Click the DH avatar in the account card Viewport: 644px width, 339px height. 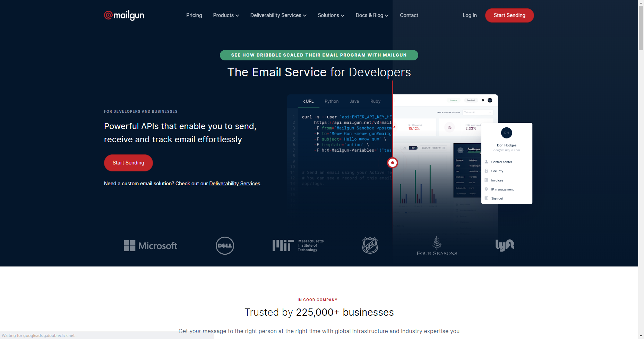click(507, 133)
